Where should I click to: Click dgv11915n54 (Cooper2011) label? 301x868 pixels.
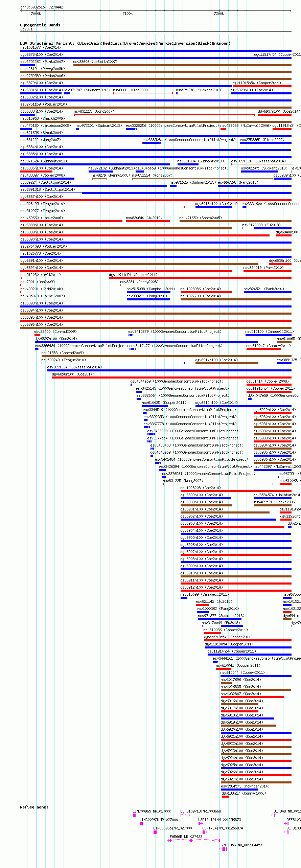pos(257,83)
